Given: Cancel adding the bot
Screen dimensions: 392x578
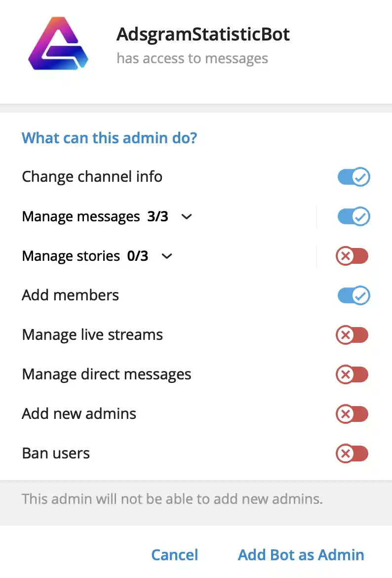Looking at the screenshot, I should coord(175,555).
